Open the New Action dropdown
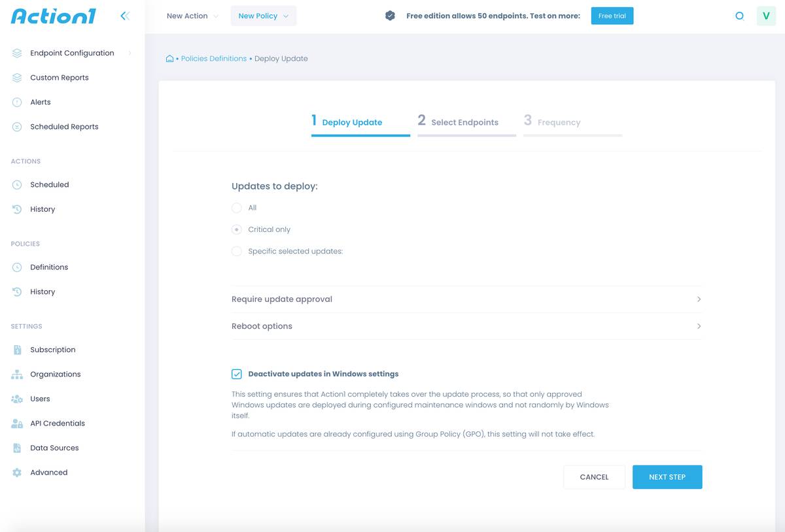This screenshot has width=785, height=532. [x=192, y=16]
